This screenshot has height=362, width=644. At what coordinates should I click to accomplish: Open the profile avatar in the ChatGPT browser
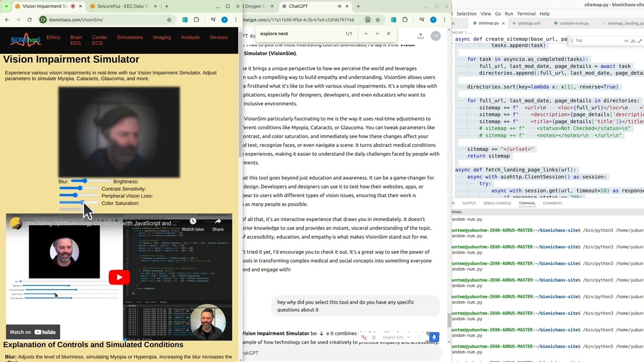(x=433, y=20)
